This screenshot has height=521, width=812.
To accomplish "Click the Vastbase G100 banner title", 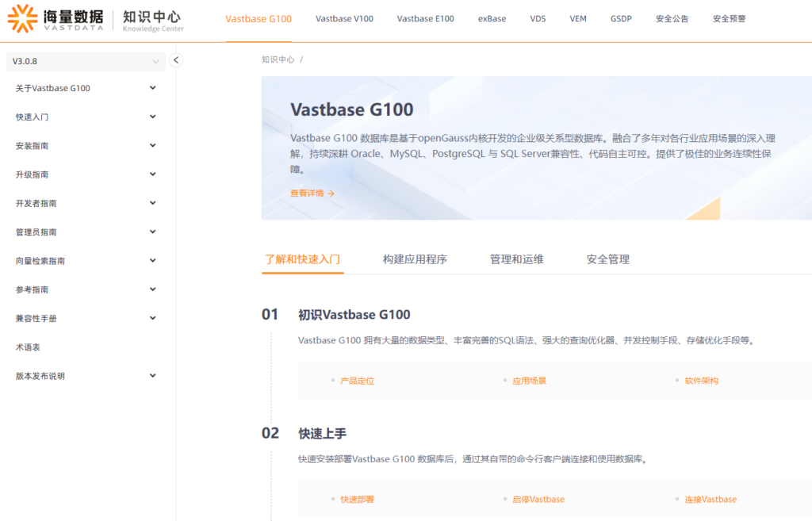I will [x=351, y=109].
